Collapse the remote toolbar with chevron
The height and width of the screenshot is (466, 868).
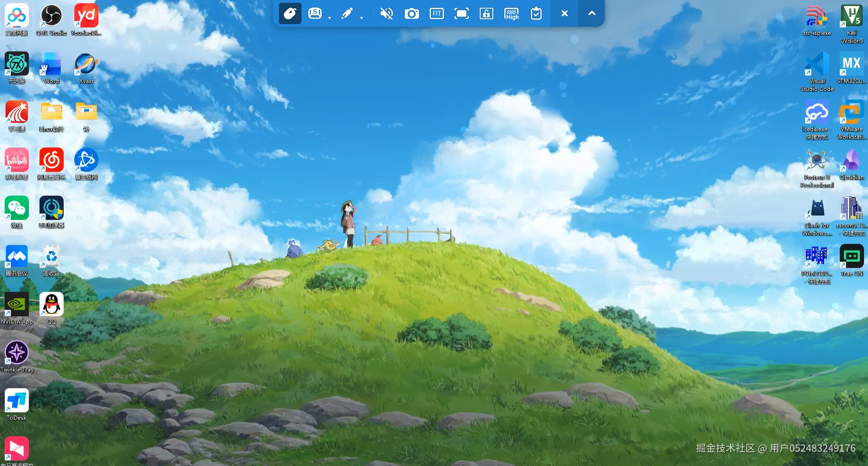tap(592, 13)
